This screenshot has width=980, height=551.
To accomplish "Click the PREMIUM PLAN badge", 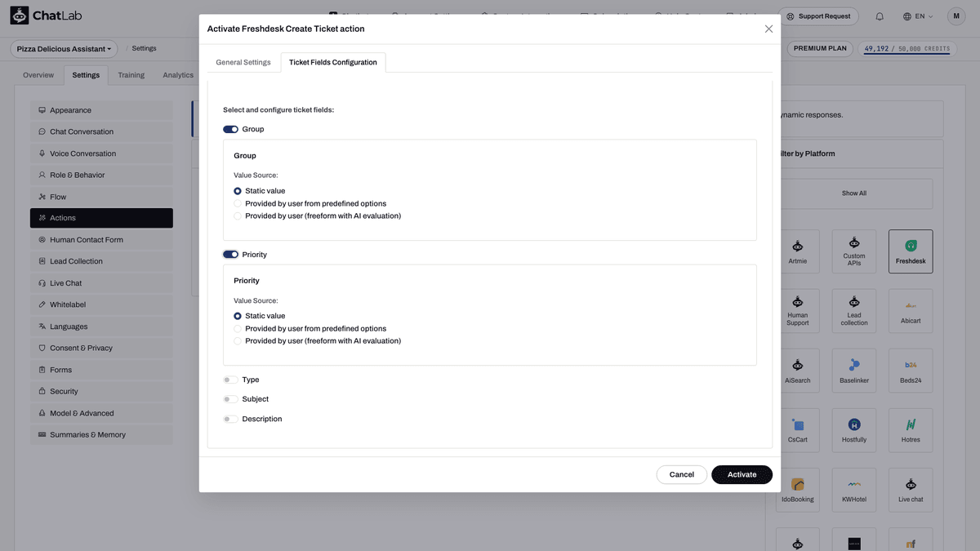I will pos(821,48).
